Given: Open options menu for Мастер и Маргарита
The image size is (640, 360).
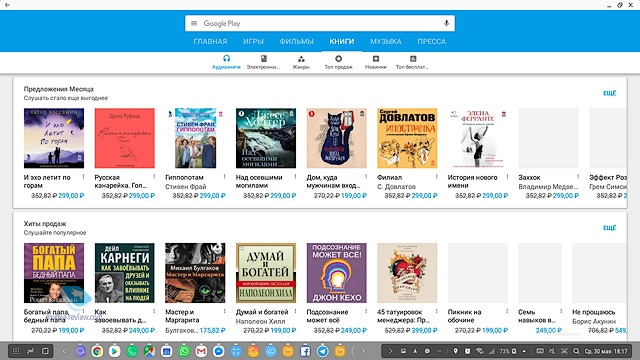Looking at the screenshot, I should 225,311.
